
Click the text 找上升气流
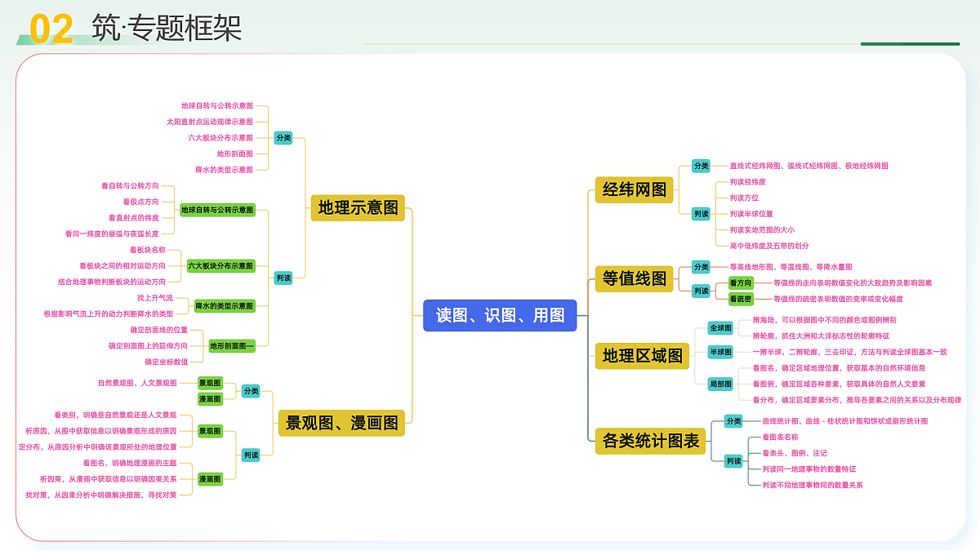155,298
